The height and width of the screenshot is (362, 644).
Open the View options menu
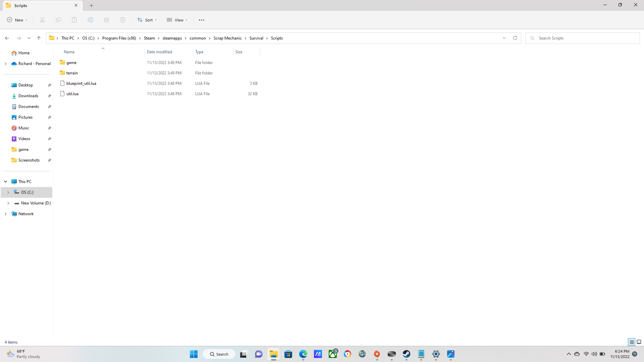click(x=177, y=20)
